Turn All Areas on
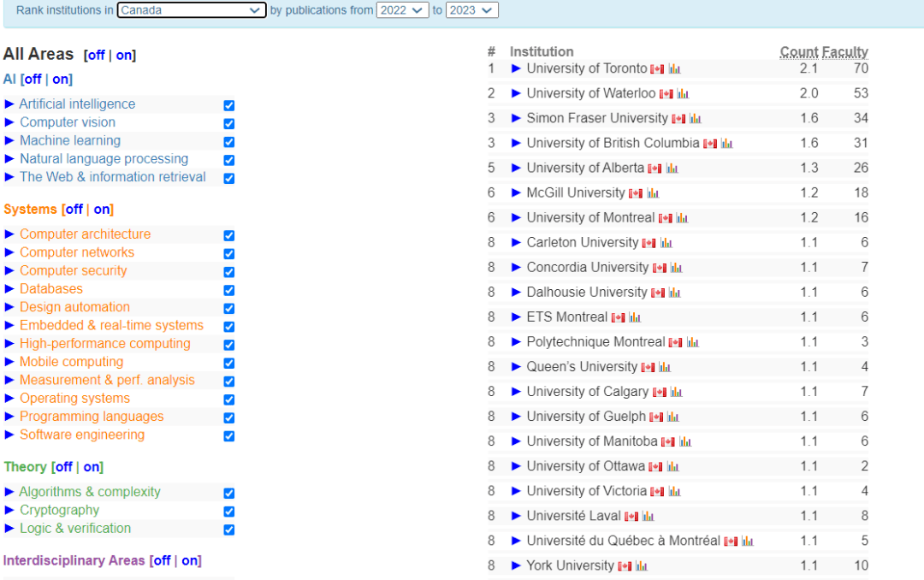 pos(124,56)
